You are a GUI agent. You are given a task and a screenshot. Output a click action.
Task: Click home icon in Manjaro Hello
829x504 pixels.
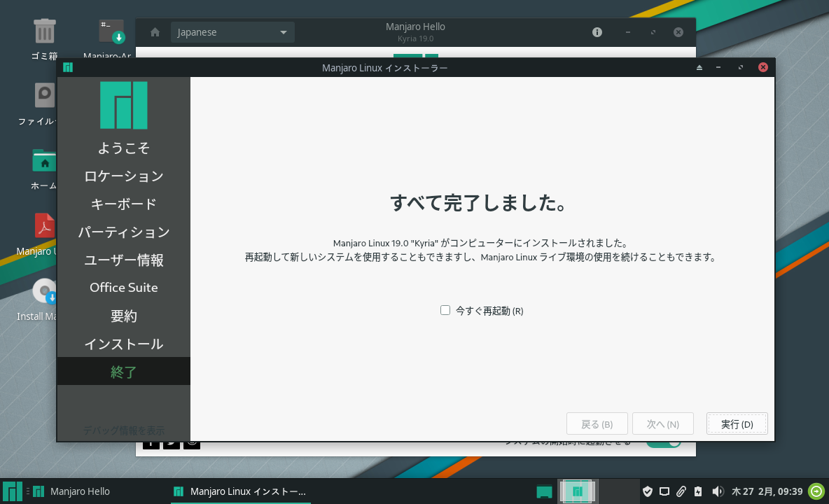tap(155, 32)
